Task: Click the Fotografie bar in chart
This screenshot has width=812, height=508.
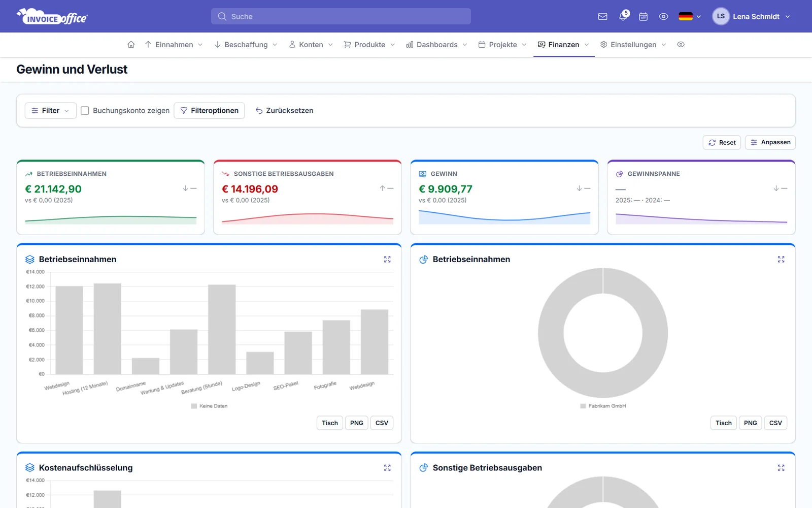Action: 336,347
